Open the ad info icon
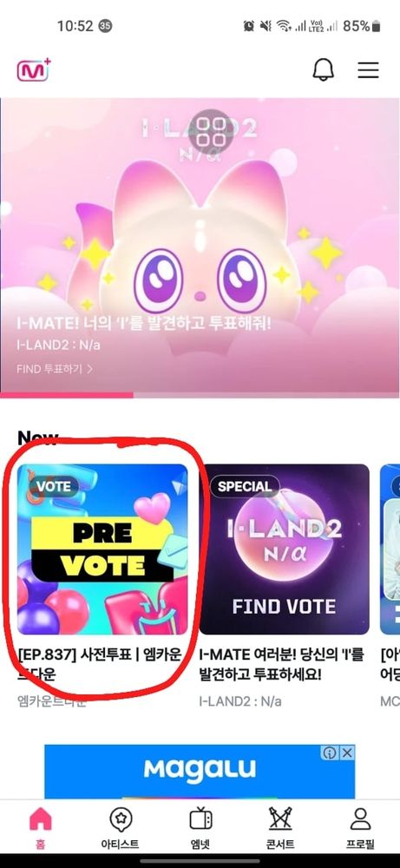 (x=330, y=753)
